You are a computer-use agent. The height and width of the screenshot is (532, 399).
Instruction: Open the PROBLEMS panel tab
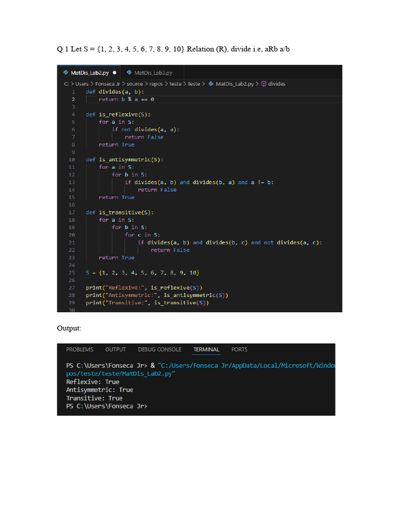click(79, 350)
